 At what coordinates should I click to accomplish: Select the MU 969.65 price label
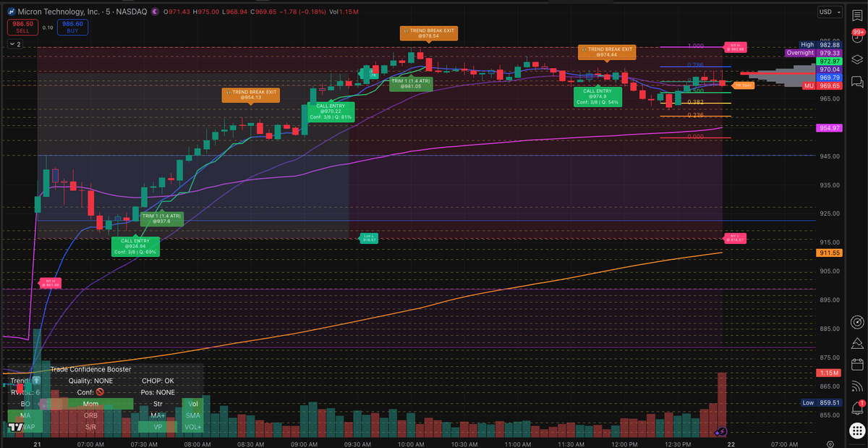click(822, 85)
